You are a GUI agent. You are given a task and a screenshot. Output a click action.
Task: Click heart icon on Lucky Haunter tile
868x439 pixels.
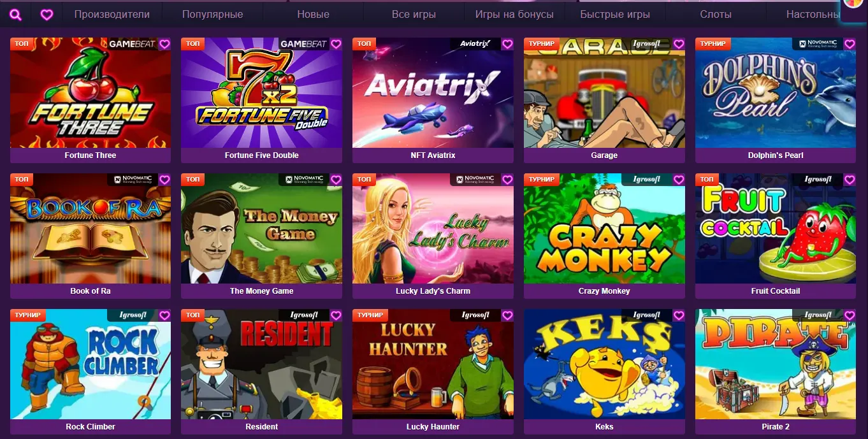(507, 315)
